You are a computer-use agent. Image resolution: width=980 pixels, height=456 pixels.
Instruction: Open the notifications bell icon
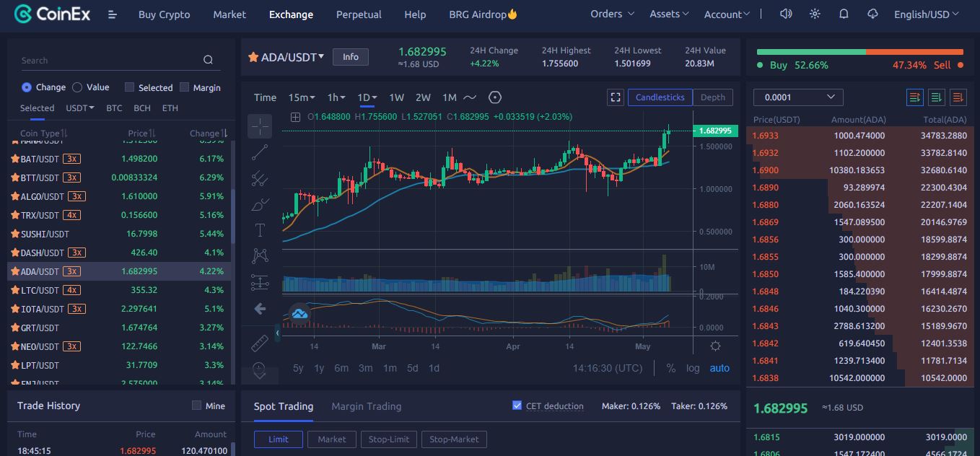point(844,14)
